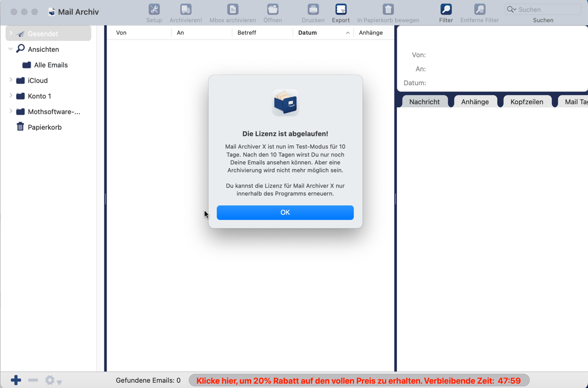Viewport: 588px width, 388px height.
Task: Click the plus icon at bottom left
Action: point(16,380)
